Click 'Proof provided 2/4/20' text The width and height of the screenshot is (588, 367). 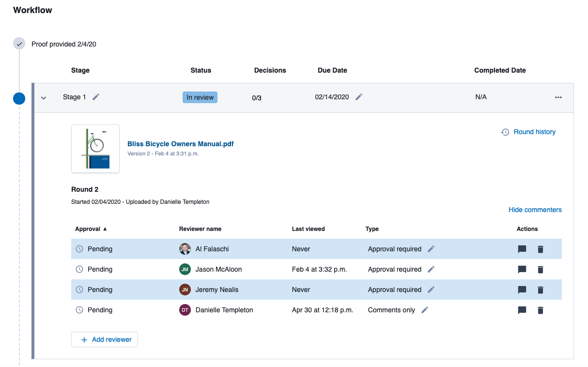[64, 44]
